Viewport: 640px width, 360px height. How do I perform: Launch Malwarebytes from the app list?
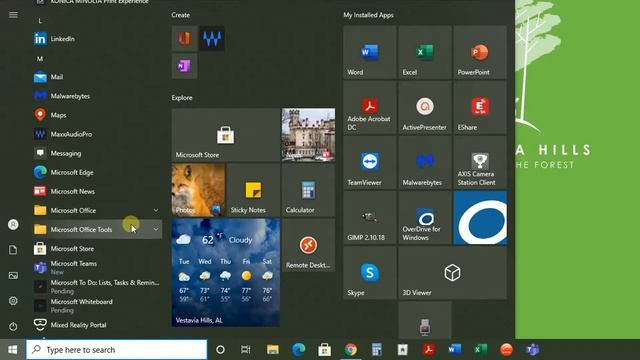coord(97,96)
